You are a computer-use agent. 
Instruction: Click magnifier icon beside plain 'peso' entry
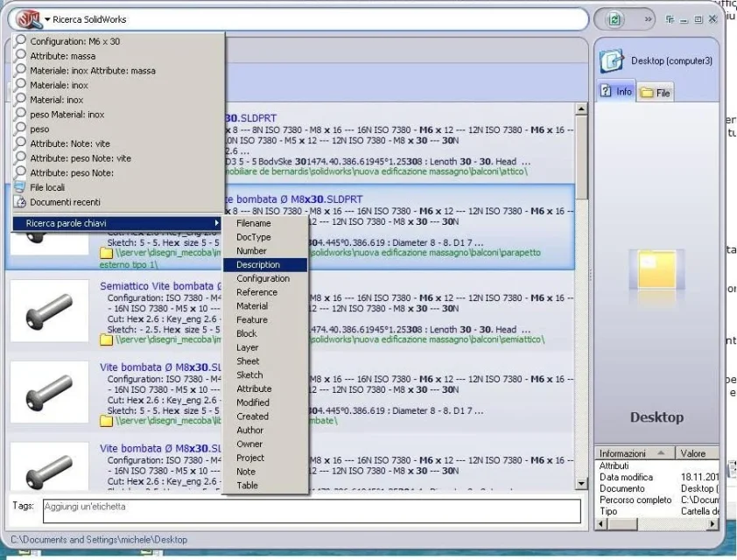coord(20,129)
